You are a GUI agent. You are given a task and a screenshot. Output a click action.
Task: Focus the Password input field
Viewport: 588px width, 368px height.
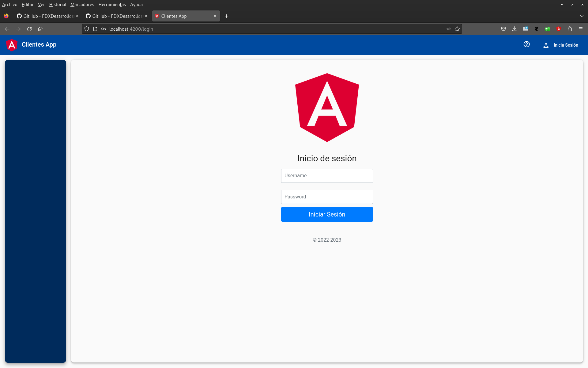[327, 197]
